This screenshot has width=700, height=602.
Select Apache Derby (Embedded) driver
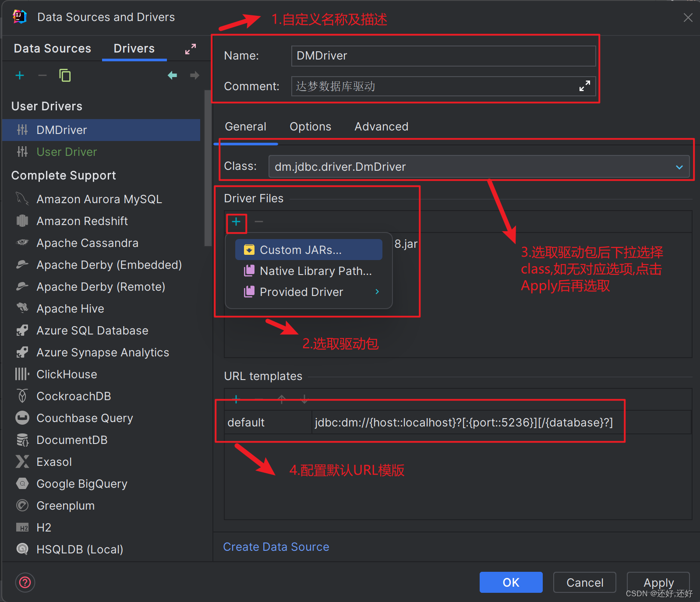click(x=102, y=265)
